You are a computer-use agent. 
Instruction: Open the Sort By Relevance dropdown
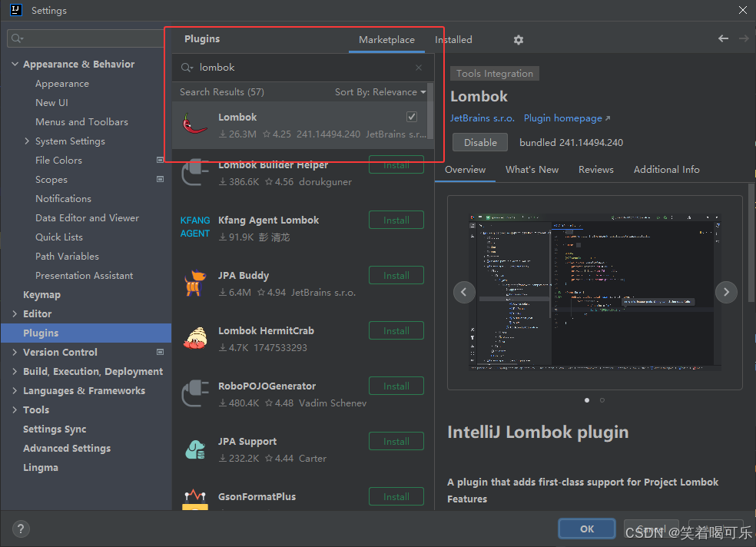tap(380, 92)
